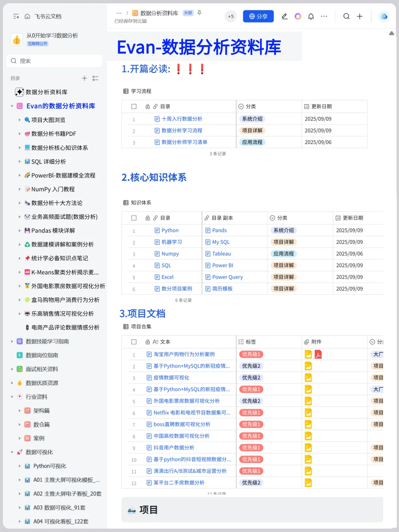Click the thumbs-up workspace logo
Image resolution: width=399 pixels, height=532 pixels.
17,39
